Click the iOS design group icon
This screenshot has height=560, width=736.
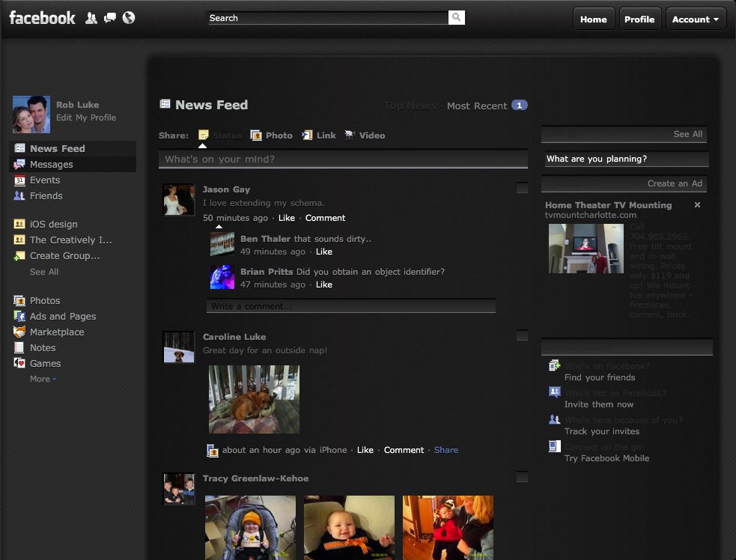coord(19,225)
